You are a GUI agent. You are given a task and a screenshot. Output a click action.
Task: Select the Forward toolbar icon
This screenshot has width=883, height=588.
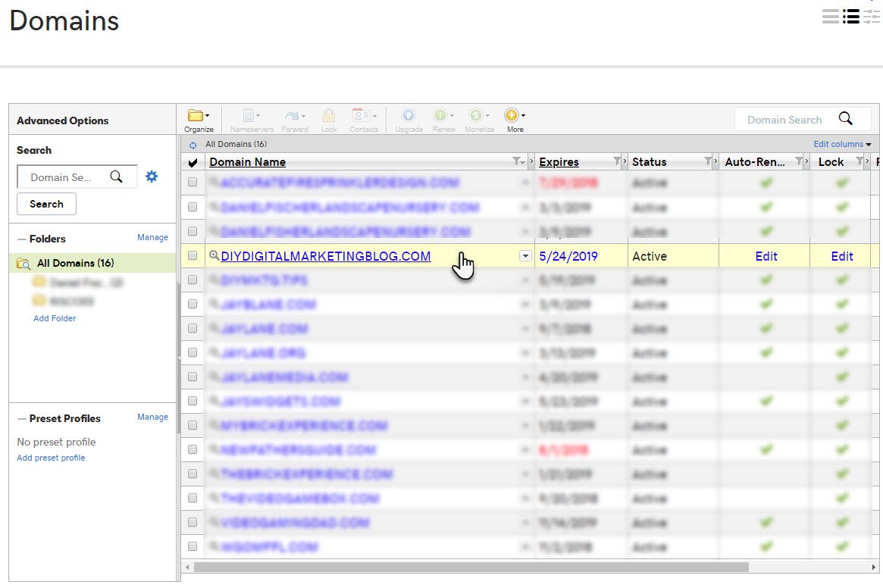tap(295, 120)
